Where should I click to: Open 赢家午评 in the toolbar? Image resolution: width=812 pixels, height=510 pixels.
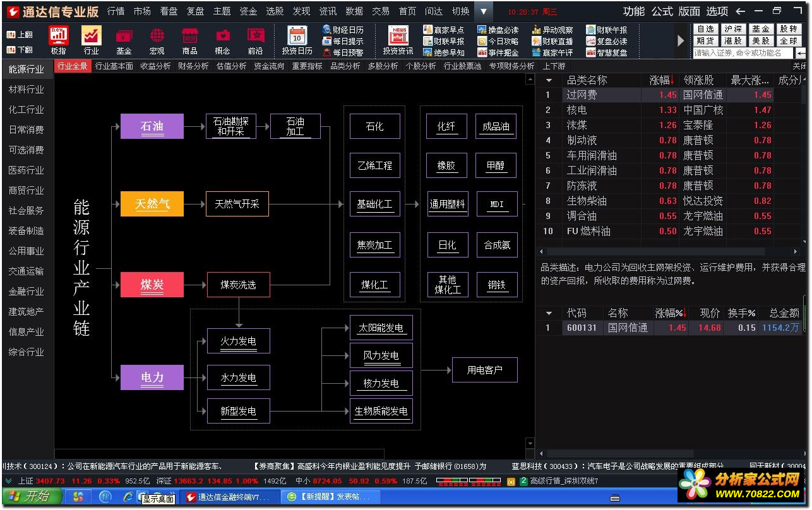tap(552, 52)
